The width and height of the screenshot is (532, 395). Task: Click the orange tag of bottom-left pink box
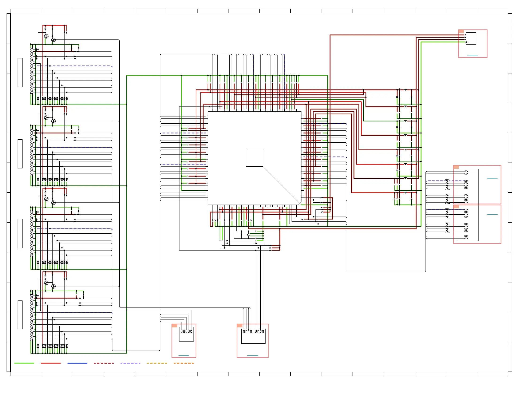point(175,326)
